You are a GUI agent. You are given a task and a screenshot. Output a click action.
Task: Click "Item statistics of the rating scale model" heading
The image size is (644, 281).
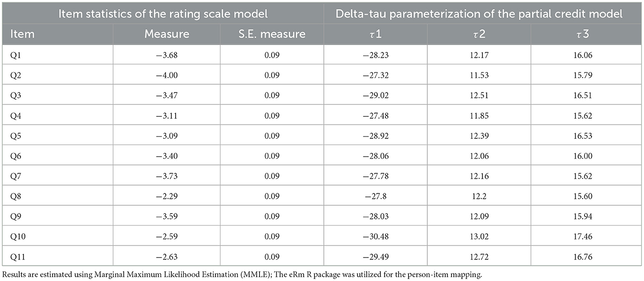(x=163, y=14)
